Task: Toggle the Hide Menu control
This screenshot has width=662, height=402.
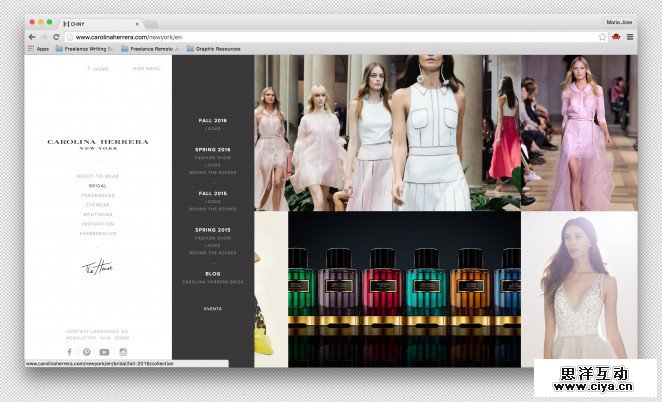Action: (146, 69)
